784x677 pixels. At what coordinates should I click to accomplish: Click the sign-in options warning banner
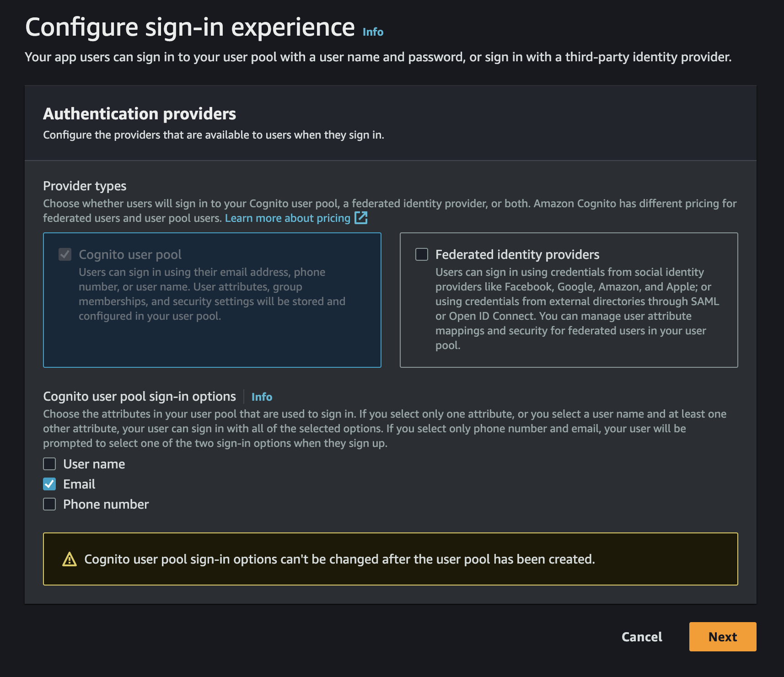click(x=390, y=559)
